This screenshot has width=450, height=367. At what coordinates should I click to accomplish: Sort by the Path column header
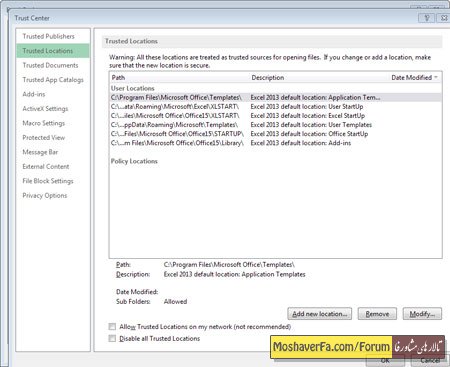(x=118, y=78)
